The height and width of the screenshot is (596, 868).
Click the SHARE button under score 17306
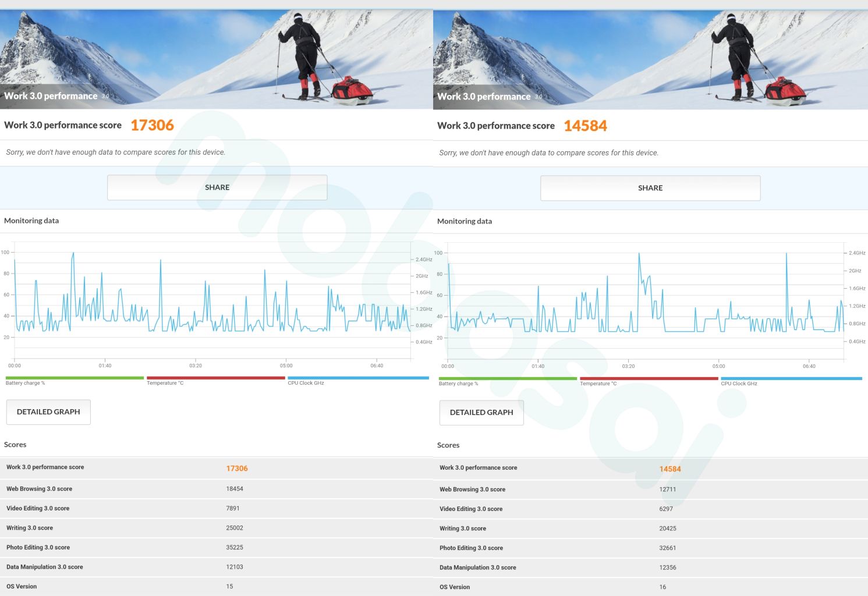(x=217, y=187)
